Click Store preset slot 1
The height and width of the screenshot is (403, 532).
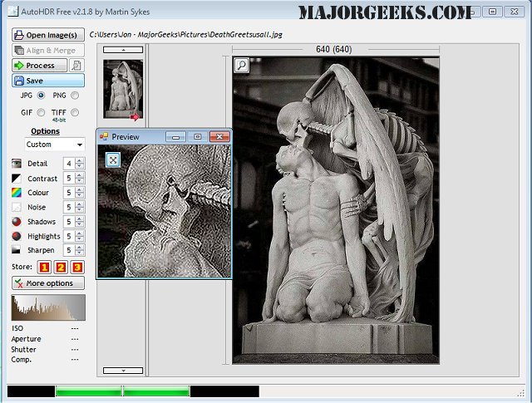click(44, 268)
